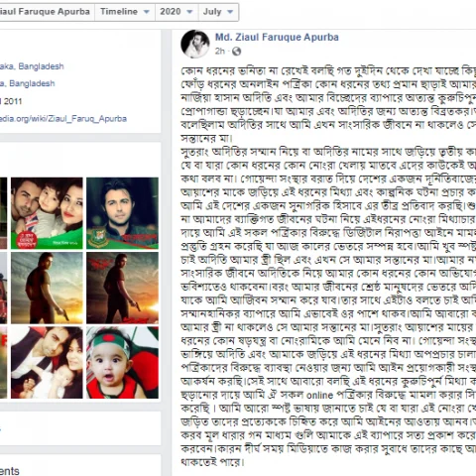Expand the Timeline dropdown arrow
The height and width of the screenshot is (476, 476).
pyautogui.click(x=146, y=12)
